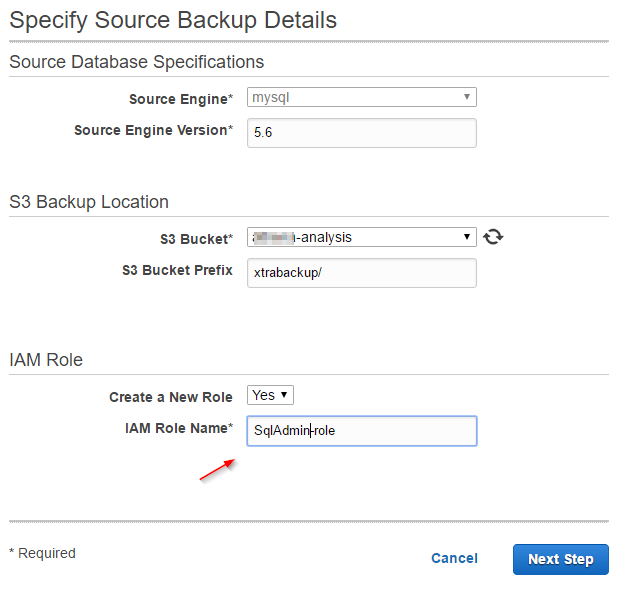643x604 pixels.
Task: Click the refresh icon beside S3 Bucket
Action: 492,237
